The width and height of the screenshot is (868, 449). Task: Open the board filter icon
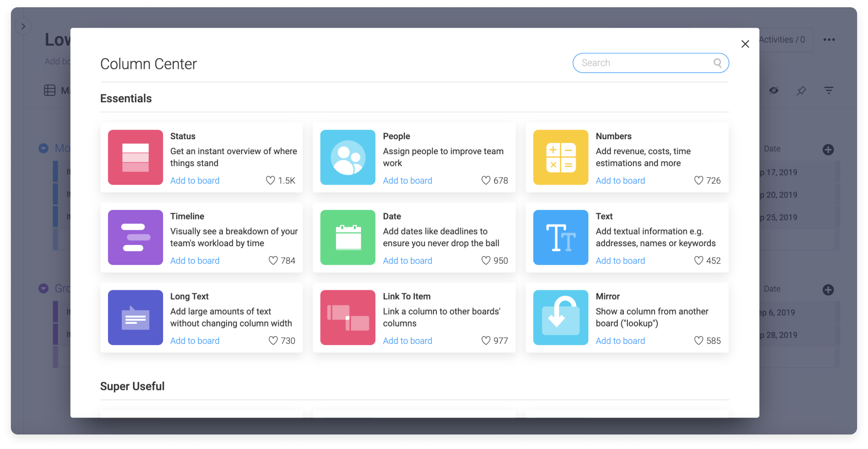point(829,91)
